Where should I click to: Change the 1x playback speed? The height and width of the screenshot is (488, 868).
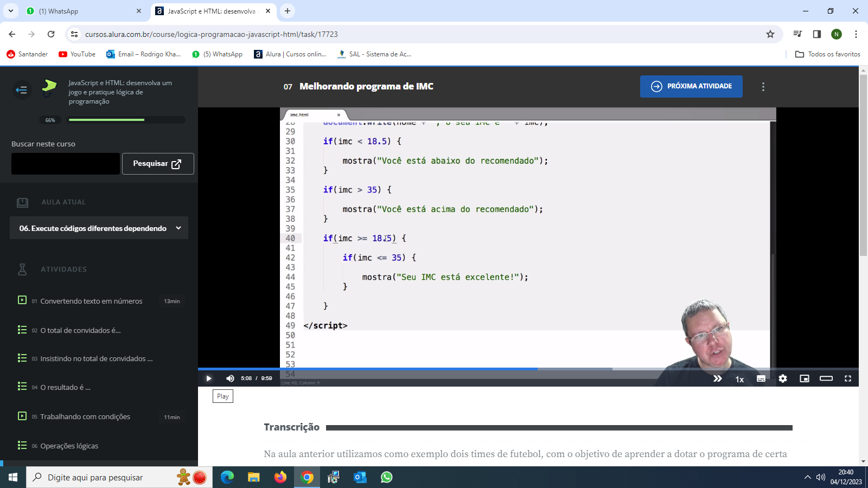739,379
